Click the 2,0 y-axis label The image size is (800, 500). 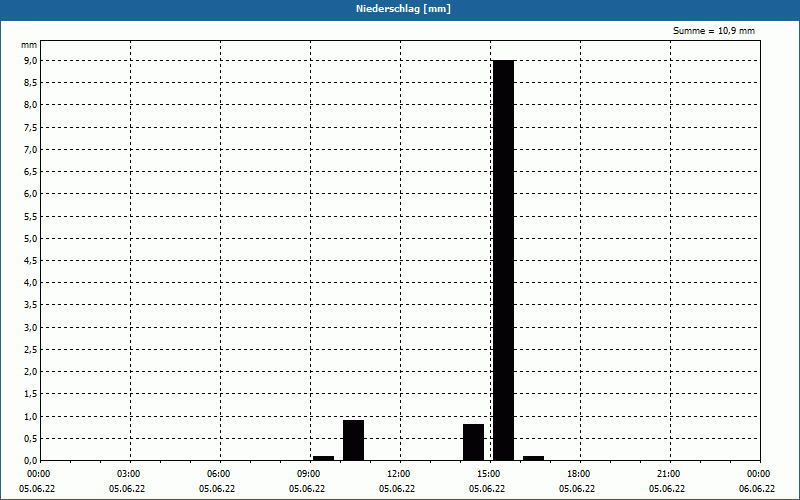(x=30, y=372)
